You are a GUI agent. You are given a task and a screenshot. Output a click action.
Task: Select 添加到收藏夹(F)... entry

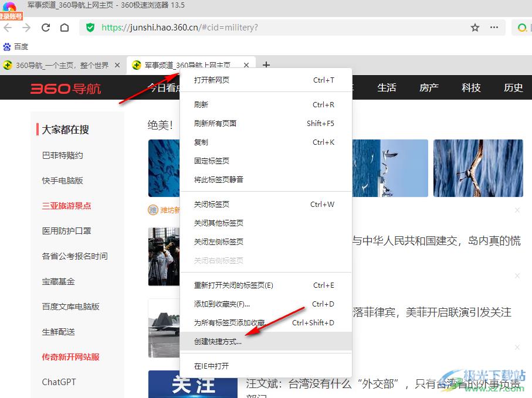pyautogui.click(x=266, y=304)
